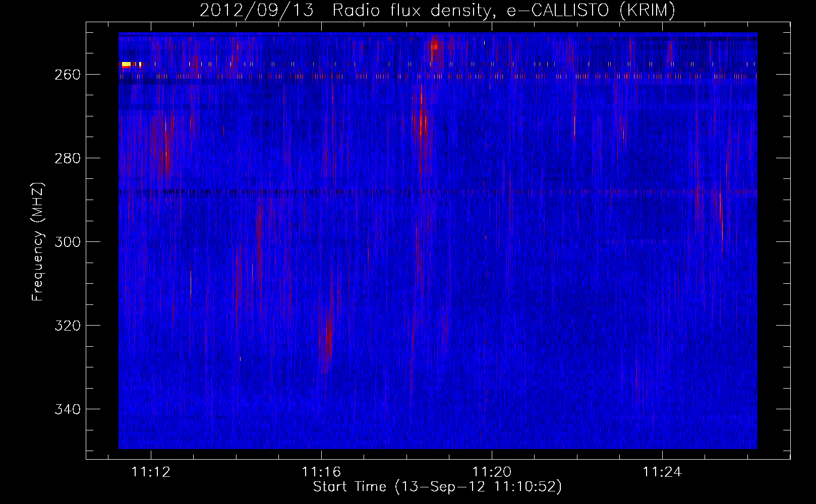Select the 260 frequency tick label
The height and width of the screenshot is (504, 816).
67,75
